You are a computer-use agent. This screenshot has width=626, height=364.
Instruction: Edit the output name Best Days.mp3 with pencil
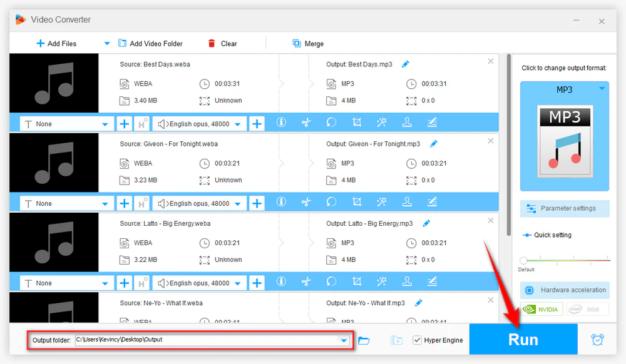pyautogui.click(x=406, y=64)
